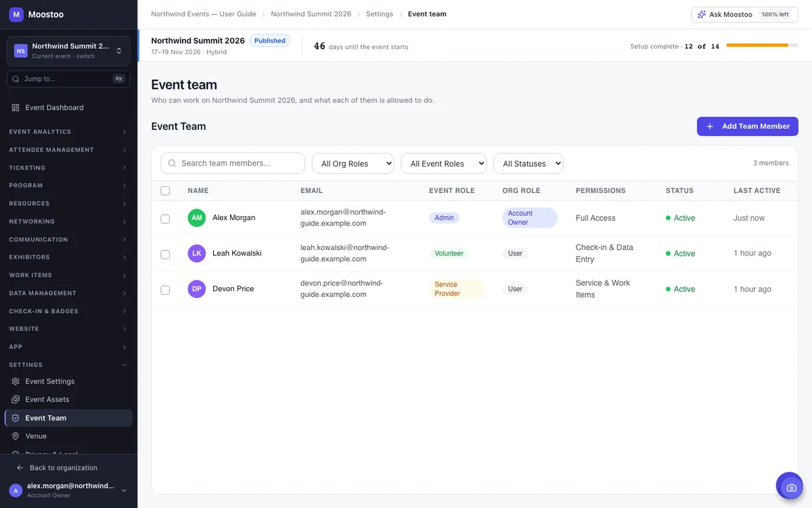This screenshot has height=508, width=812.
Task: Click the NS event badge icon
Action: [21, 51]
